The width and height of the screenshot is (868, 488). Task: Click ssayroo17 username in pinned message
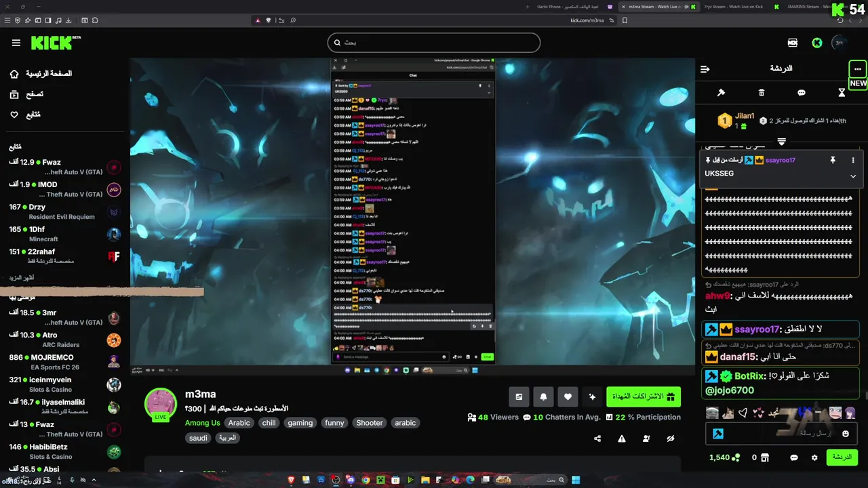click(780, 160)
